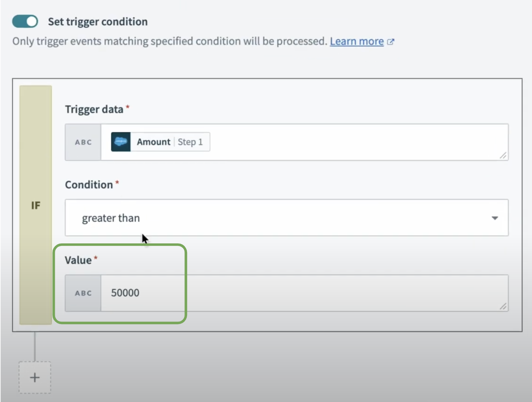
Task: Click the ABC icon in the Value field
Action: click(x=83, y=293)
